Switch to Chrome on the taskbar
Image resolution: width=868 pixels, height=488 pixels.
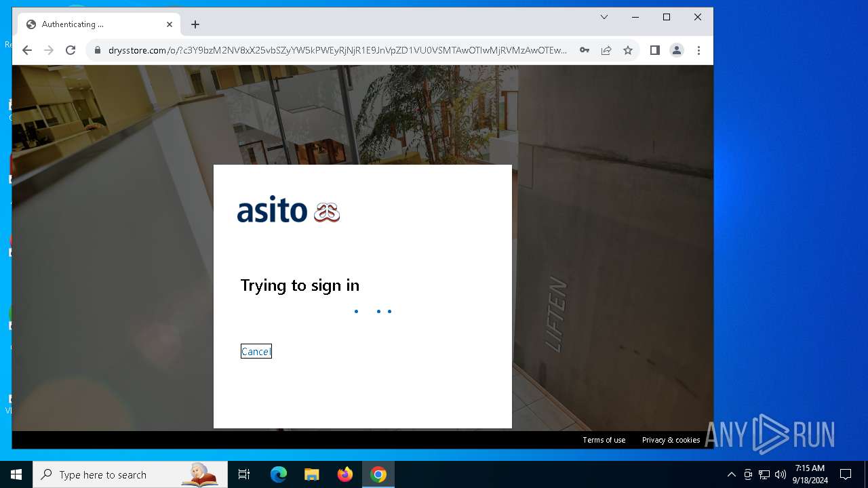coord(378,474)
